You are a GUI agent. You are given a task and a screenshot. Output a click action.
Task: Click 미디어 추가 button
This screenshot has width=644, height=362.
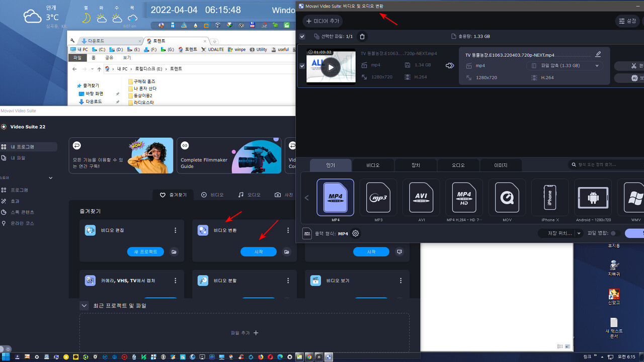click(323, 21)
